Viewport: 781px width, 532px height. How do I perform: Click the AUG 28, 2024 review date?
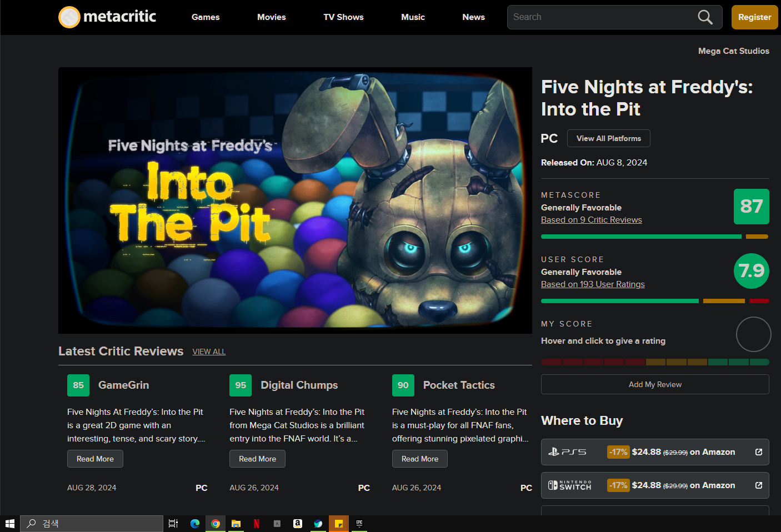[x=92, y=488]
